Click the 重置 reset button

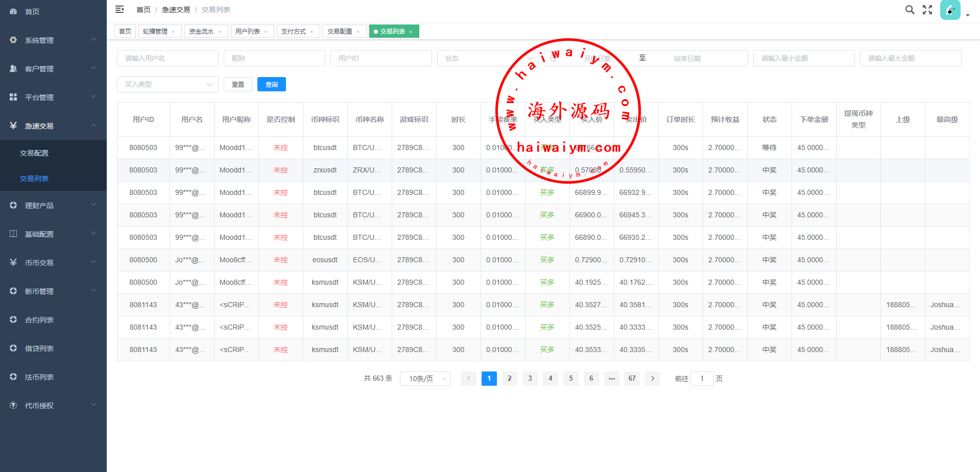tap(238, 84)
